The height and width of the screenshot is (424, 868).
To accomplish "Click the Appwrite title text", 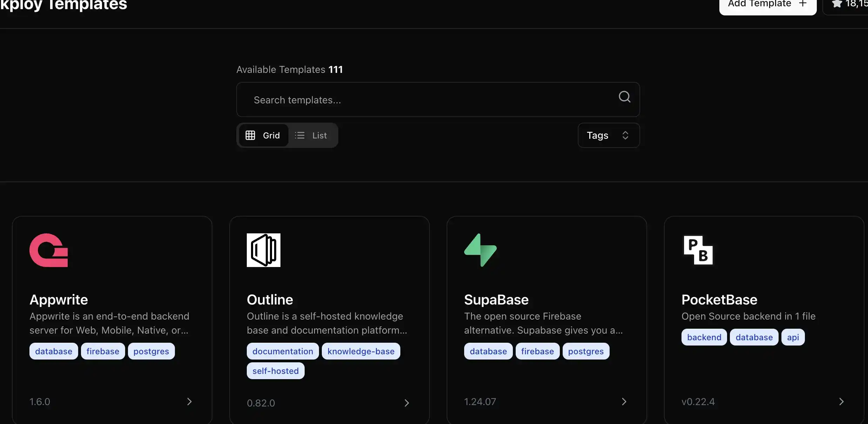I will pyautogui.click(x=59, y=300).
